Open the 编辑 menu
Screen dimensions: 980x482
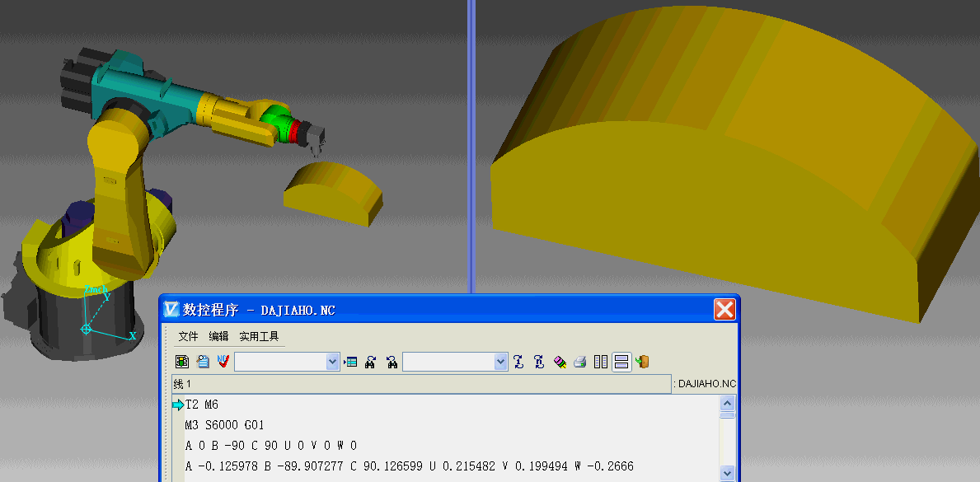click(x=218, y=336)
